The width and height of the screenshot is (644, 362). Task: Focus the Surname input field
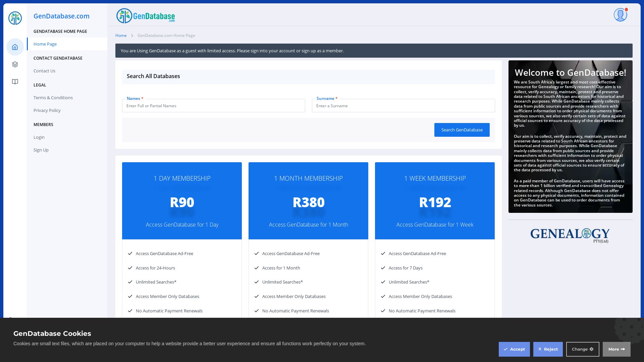(x=404, y=106)
